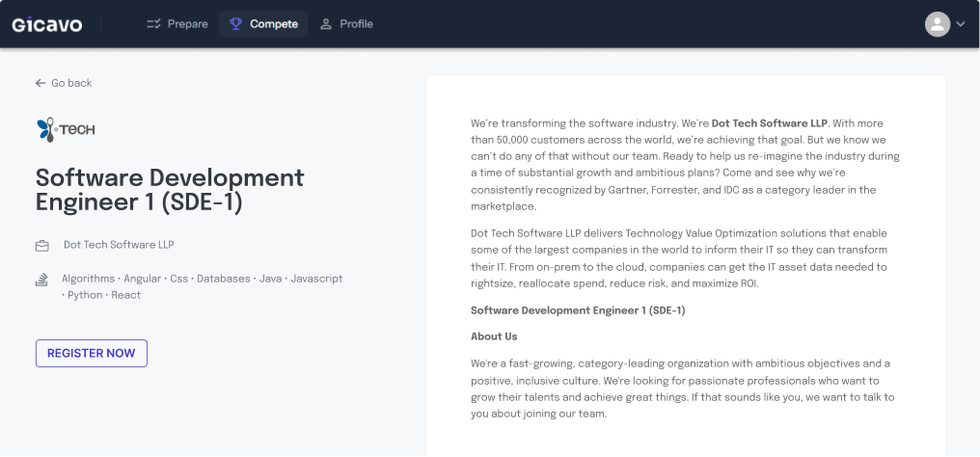Click the React skill tag
The height and width of the screenshot is (457, 980).
(x=126, y=295)
